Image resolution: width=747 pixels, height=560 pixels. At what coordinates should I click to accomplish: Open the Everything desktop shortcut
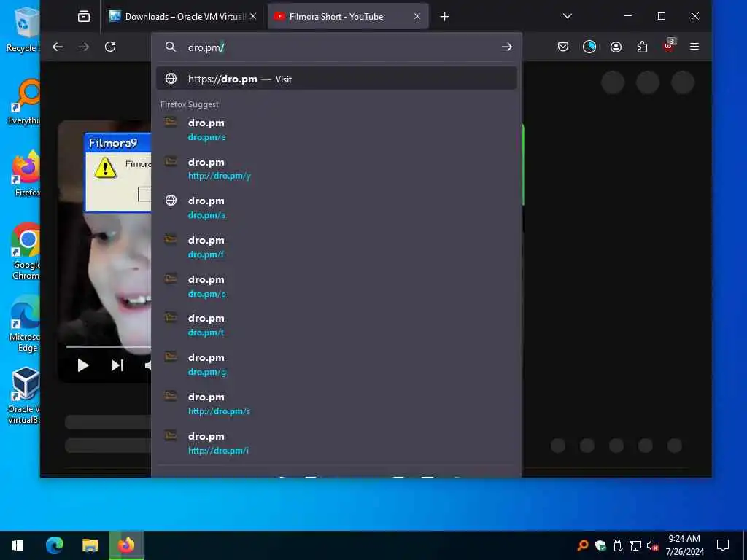[x=24, y=102]
